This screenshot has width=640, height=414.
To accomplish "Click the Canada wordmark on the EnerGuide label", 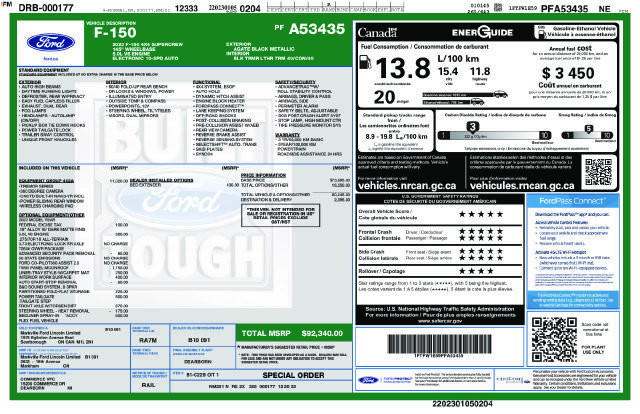I will click(377, 32).
